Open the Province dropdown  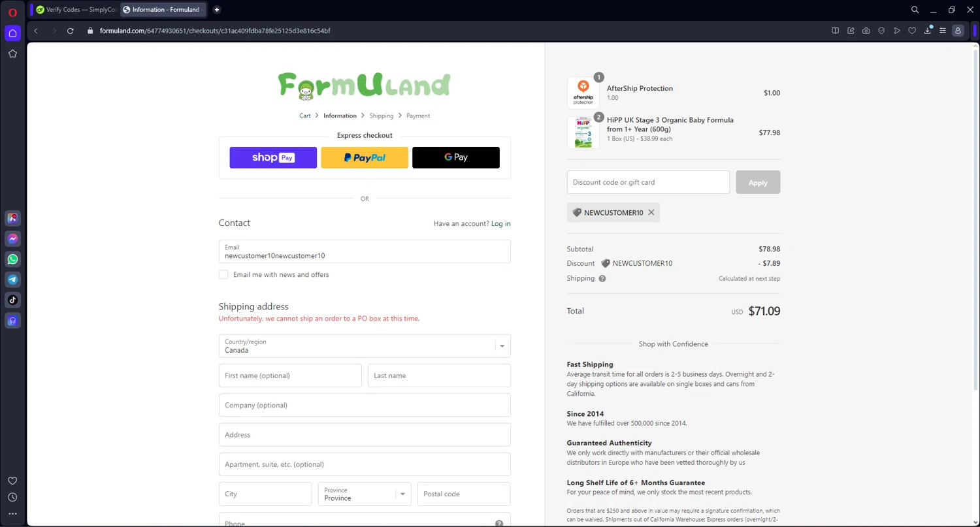(x=365, y=494)
